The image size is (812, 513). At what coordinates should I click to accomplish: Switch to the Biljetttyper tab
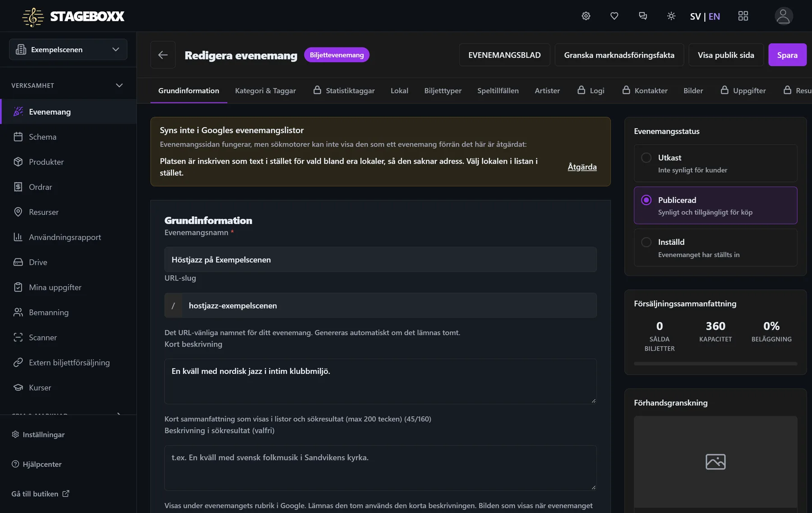coord(443,91)
